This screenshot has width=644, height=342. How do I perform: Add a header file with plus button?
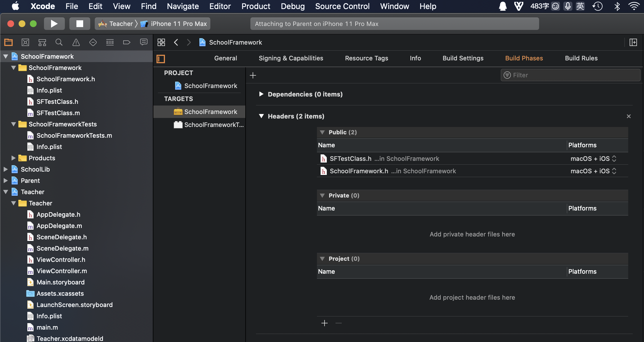[325, 323]
